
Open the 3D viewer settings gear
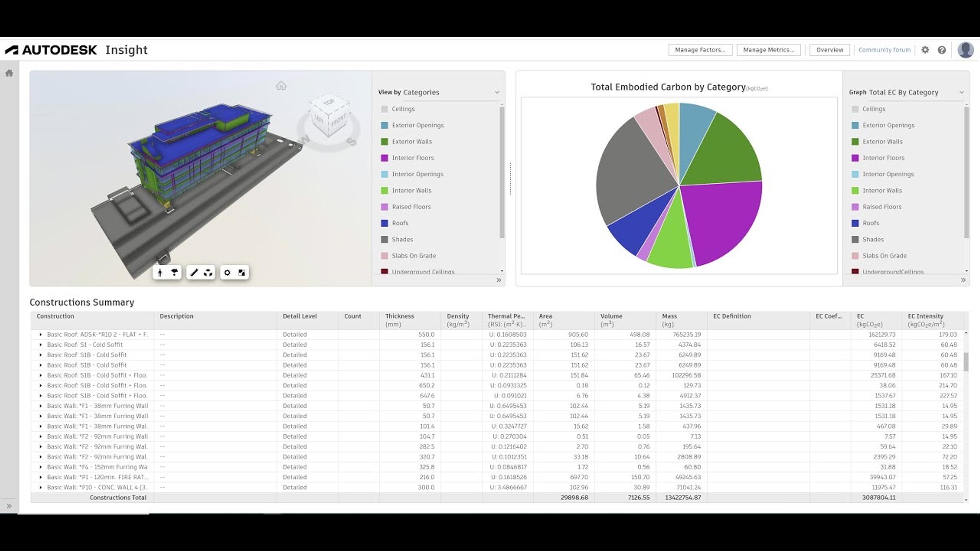[227, 273]
